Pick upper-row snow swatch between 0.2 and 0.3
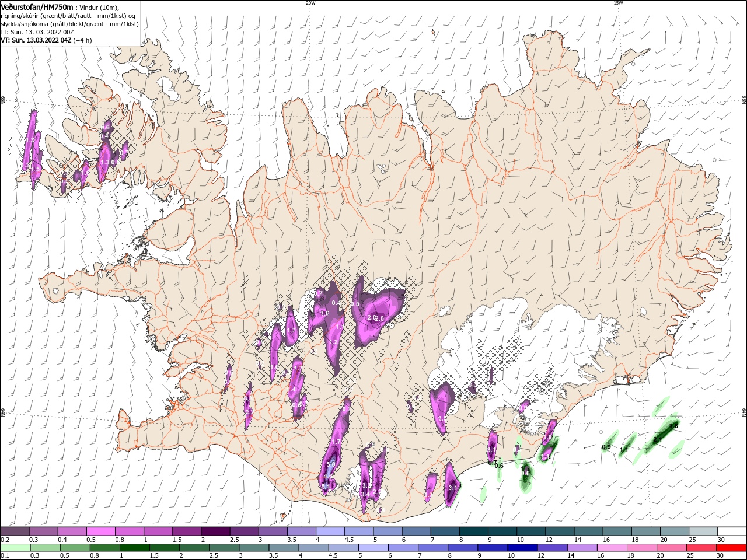747x560 pixels. point(15,531)
